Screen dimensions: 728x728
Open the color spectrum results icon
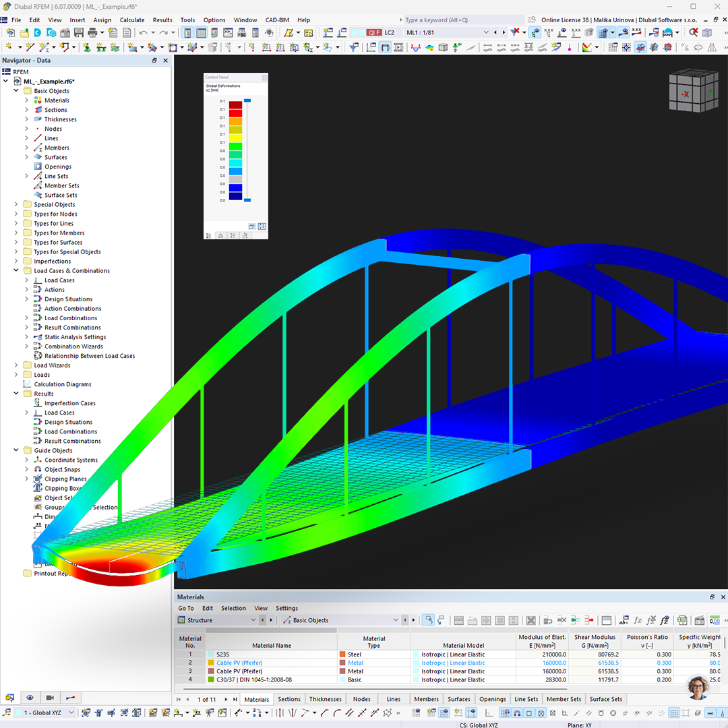coord(429,47)
